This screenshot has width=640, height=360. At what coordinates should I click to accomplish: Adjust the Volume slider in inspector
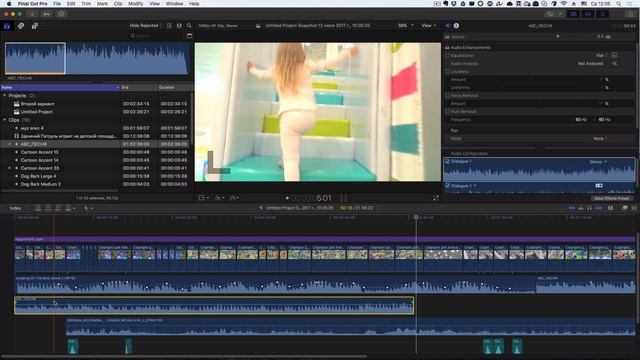point(558,37)
